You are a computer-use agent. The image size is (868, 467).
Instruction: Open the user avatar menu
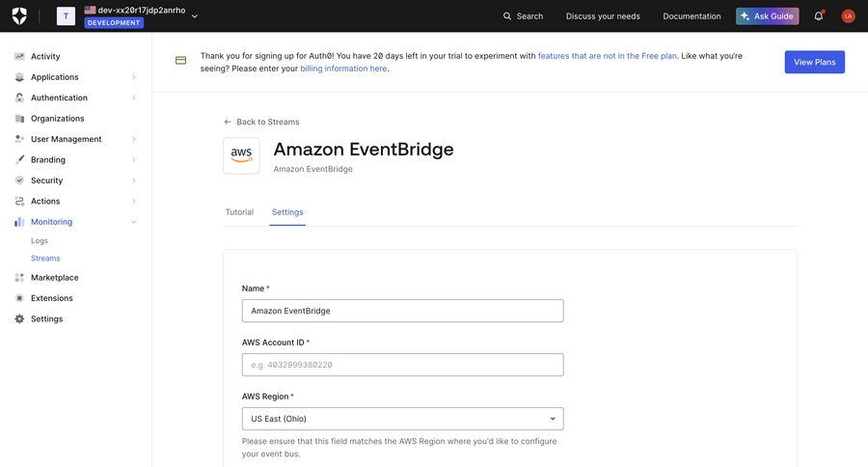(849, 15)
